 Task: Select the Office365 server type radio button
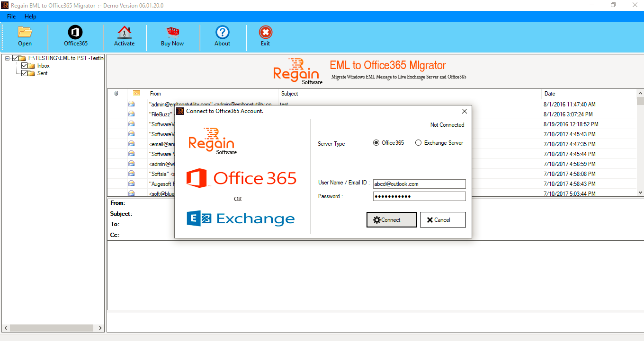[376, 143]
